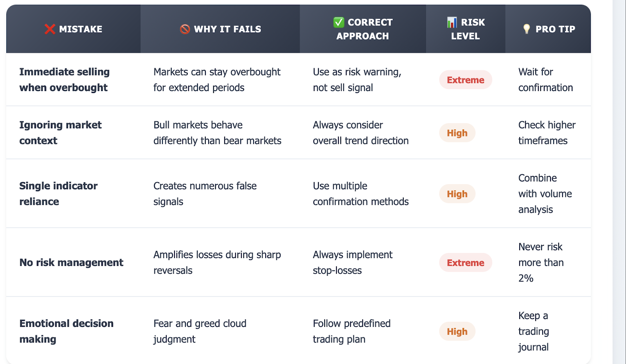626x364 pixels.
Task: Select the 'No risk management' row title
Action: pos(71,263)
